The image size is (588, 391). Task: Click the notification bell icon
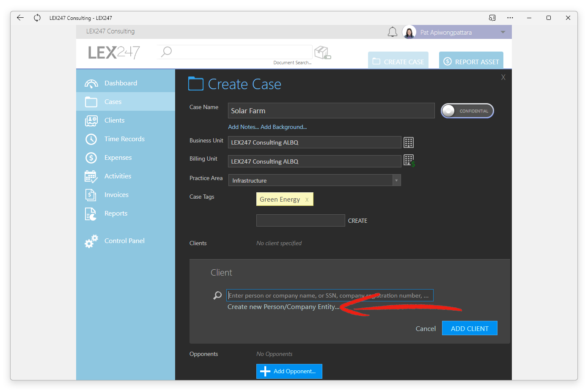click(x=393, y=32)
